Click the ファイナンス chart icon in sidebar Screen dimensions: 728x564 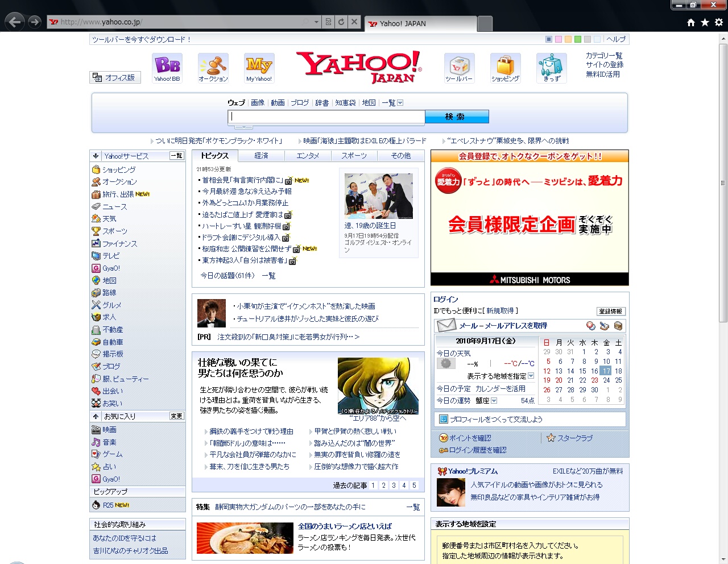tap(96, 243)
